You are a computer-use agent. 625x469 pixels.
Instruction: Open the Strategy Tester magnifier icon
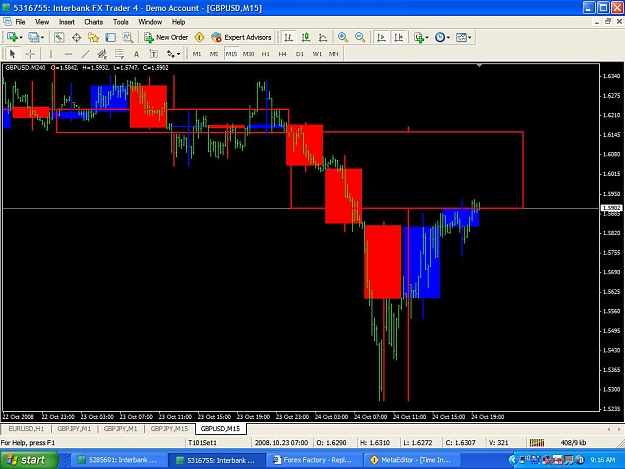click(128, 37)
